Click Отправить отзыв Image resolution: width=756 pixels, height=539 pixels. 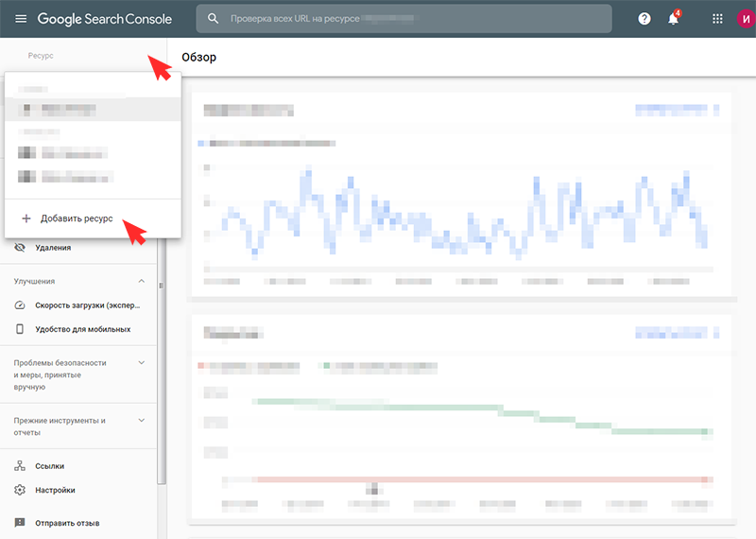(x=67, y=523)
